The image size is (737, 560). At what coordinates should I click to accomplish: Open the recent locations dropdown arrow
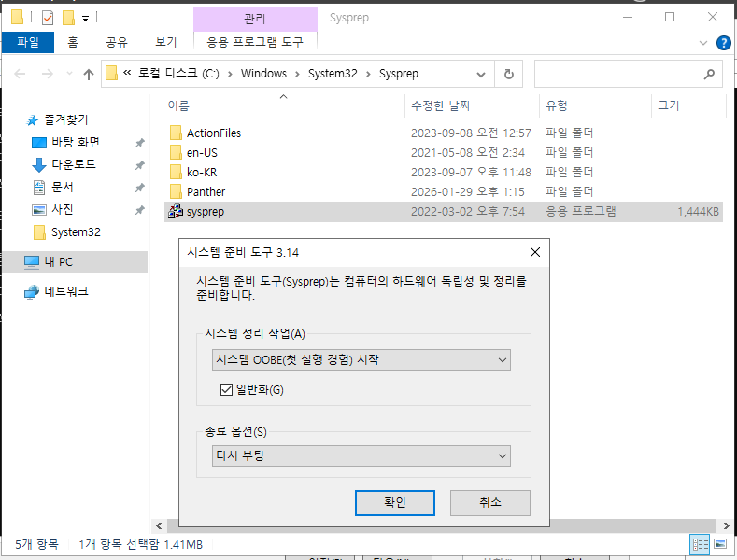coord(69,74)
